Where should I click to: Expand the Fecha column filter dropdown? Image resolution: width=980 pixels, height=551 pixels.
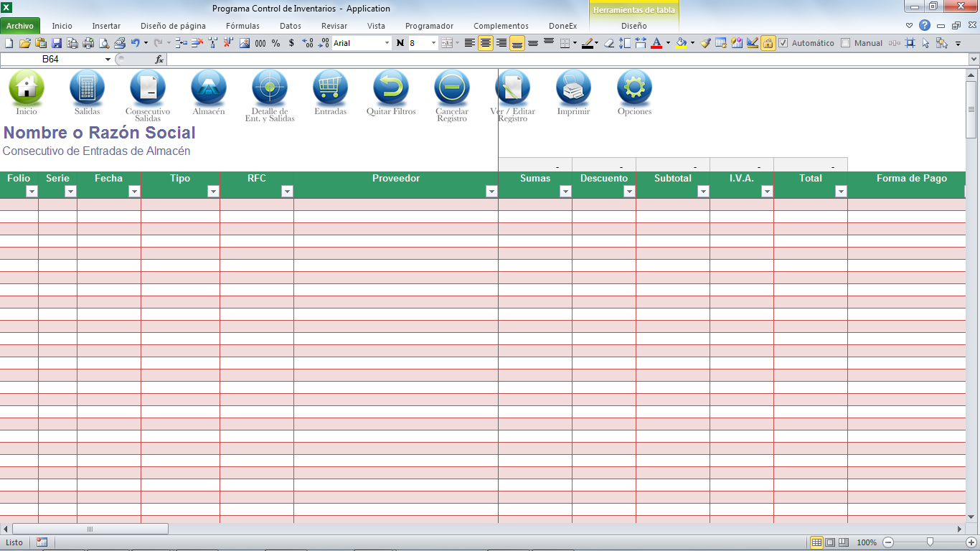pos(134,192)
